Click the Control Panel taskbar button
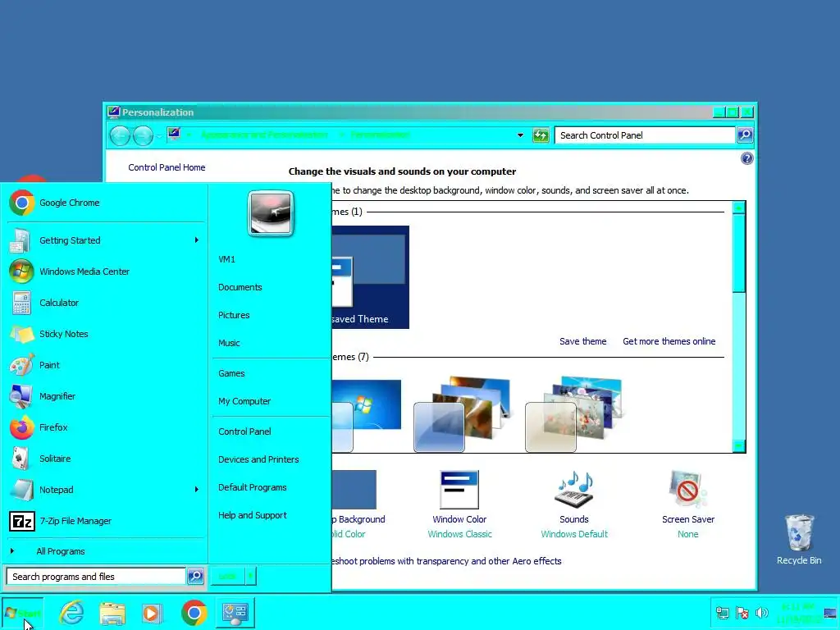 pyautogui.click(x=235, y=613)
